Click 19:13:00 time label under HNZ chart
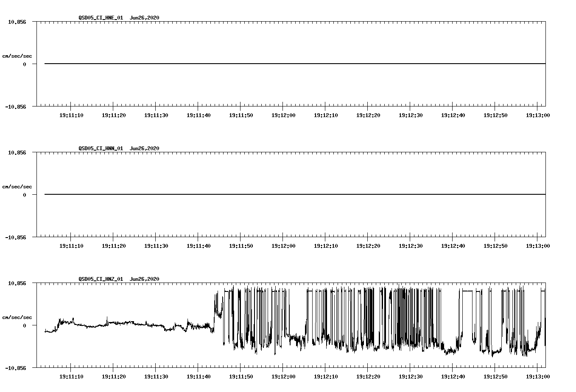This screenshot has height=392, width=576. [538, 377]
